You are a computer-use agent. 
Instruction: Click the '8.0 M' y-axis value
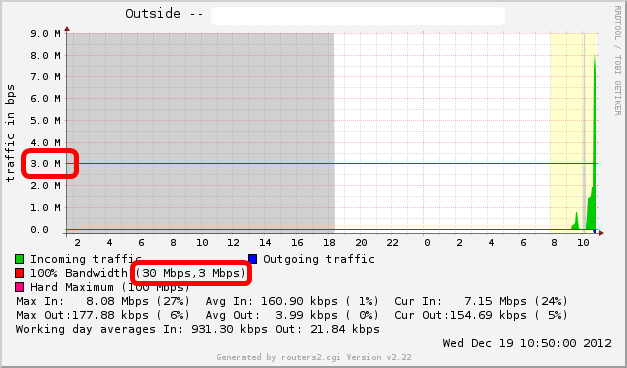click(45, 55)
